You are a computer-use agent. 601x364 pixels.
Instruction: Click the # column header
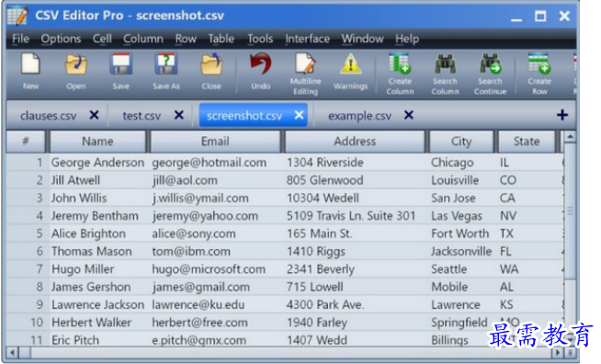26,142
